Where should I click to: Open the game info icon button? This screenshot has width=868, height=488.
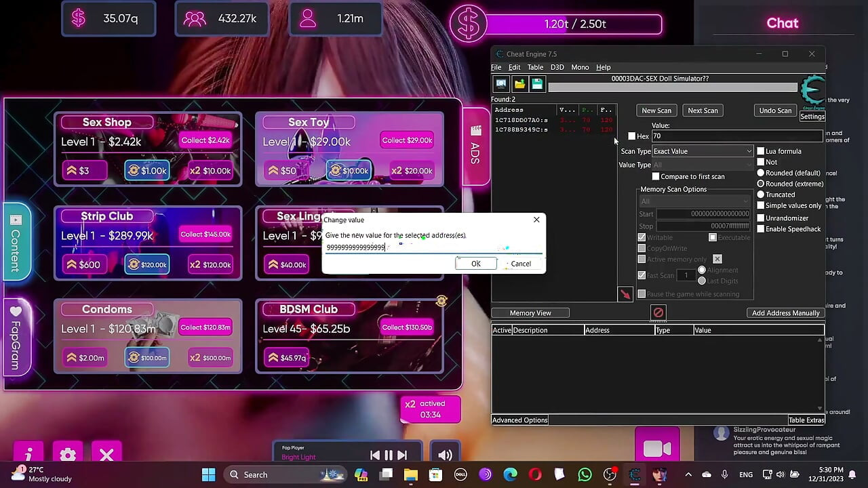click(x=28, y=455)
